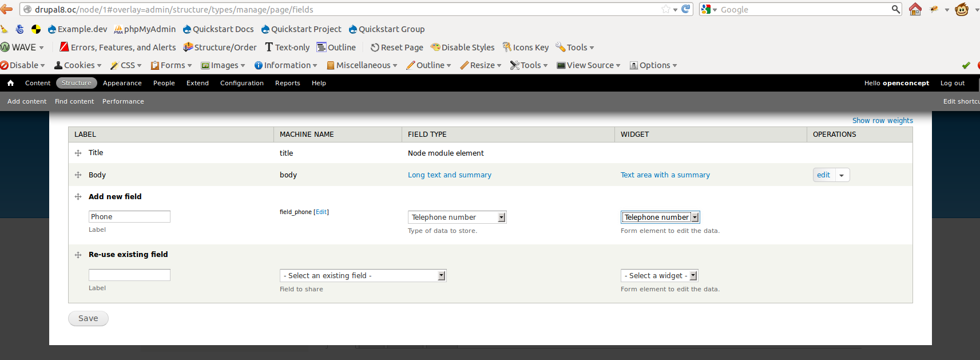Click WAVE Structure/Order button
The image size is (980, 360).
click(x=220, y=48)
